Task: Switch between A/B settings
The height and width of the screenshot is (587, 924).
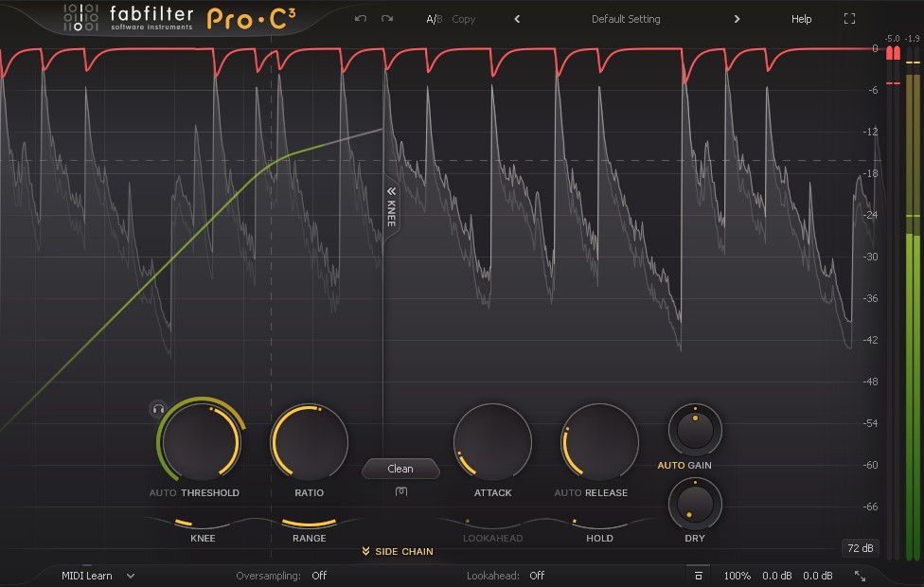Action: coord(432,18)
